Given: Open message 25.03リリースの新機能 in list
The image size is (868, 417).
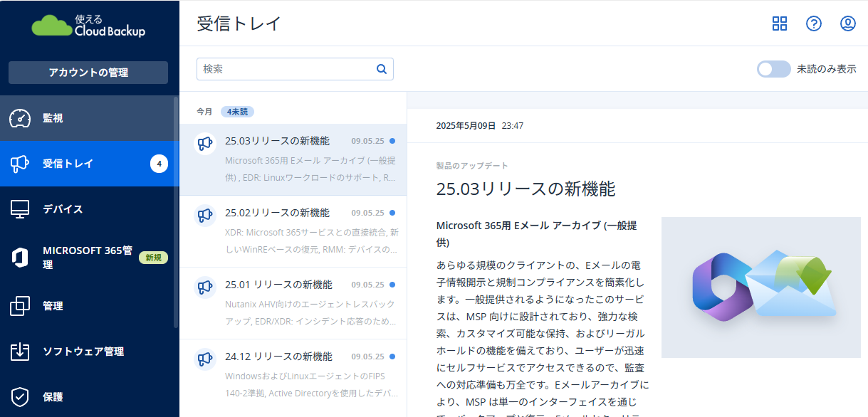Looking at the screenshot, I should (293, 160).
